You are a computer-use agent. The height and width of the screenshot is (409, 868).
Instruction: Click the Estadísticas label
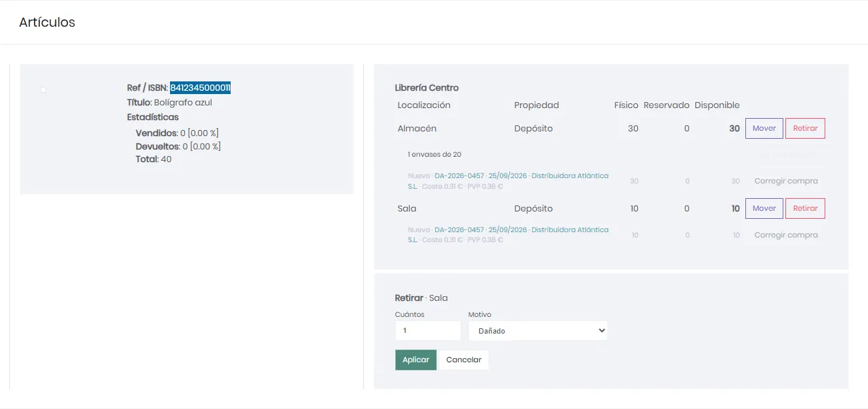[153, 117]
